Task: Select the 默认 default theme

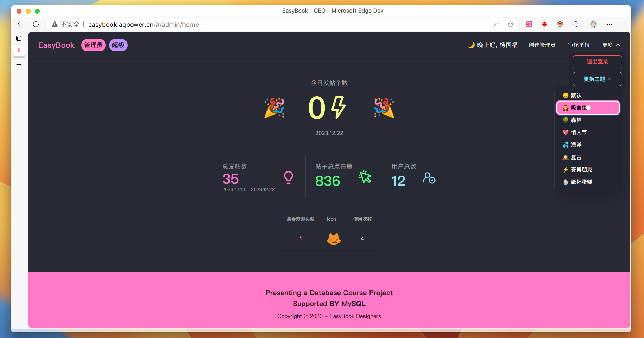Action: (576, 96)
